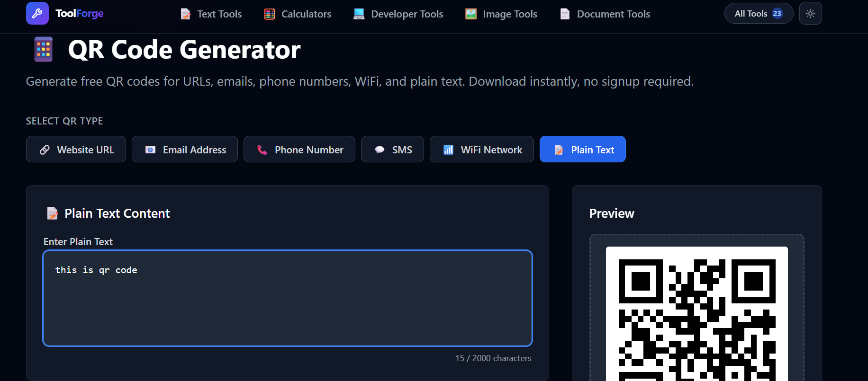
Task: Select the WiFi Network QR type
Action: [x=482, y=150]
